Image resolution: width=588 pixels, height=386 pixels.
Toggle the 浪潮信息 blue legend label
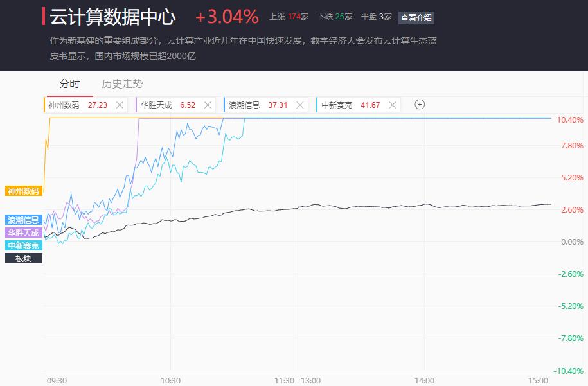point(23,220)
